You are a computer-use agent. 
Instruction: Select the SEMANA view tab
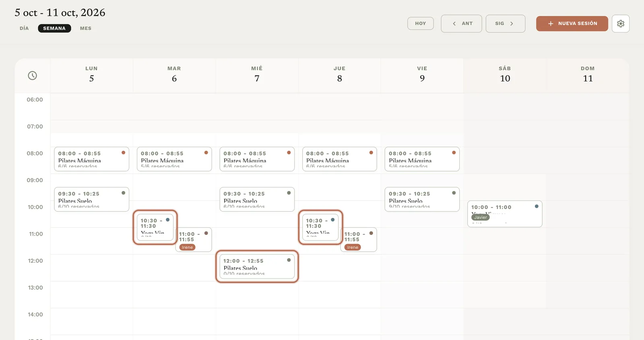(x=54, y=28)
